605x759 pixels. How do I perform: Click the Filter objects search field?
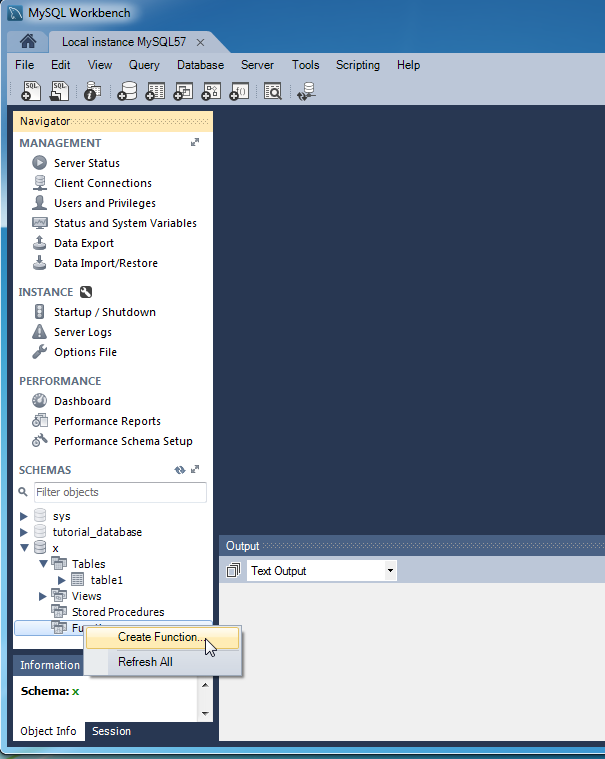pyautogui.click(x=120, y=492)
